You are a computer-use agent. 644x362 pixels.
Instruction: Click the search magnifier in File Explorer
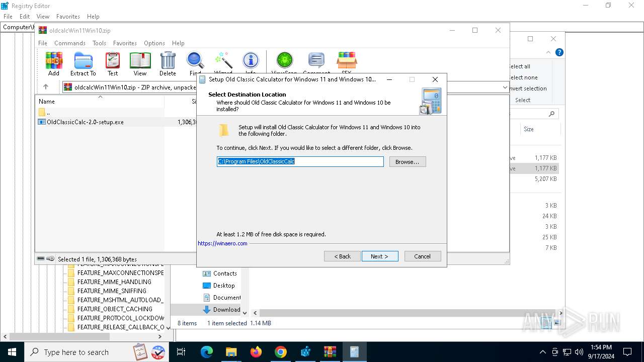click(x=551, y=114)
